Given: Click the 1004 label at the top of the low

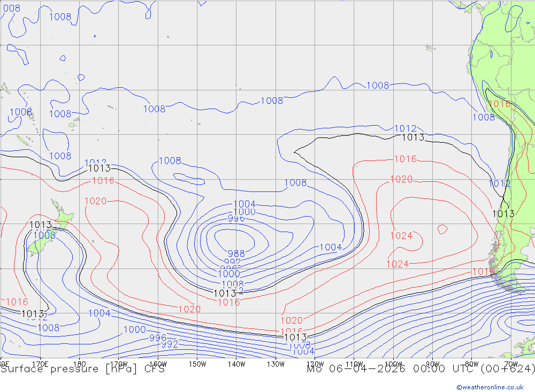Looking at the screenshot, I should pyautogui.click(x=244, y=204).
